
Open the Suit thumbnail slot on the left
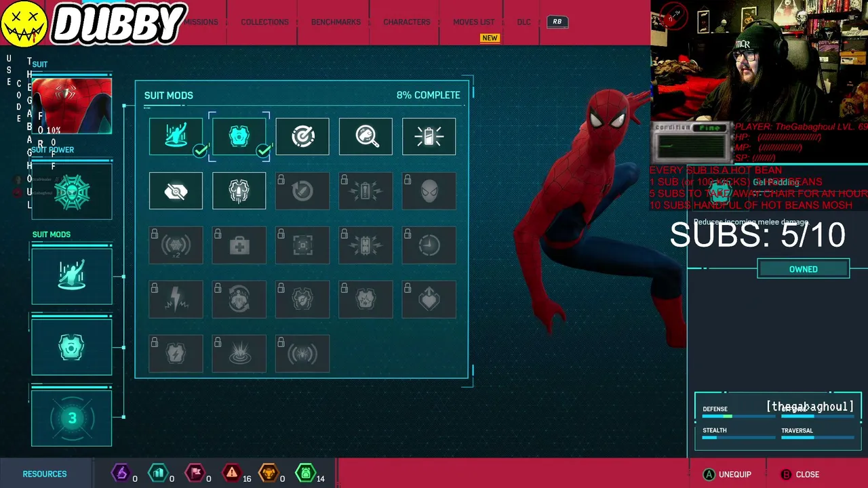[71, 106]
